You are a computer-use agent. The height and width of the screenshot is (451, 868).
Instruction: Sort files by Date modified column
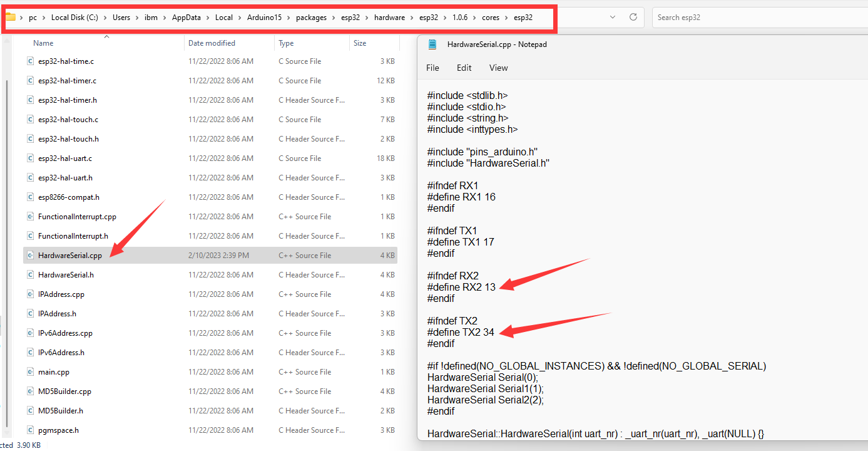click(x=212, y=43)
